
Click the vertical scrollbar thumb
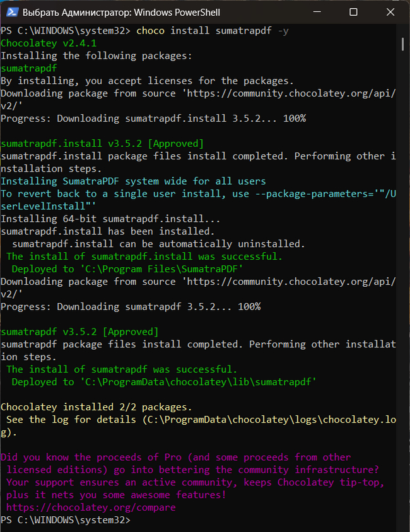point(402,43)
